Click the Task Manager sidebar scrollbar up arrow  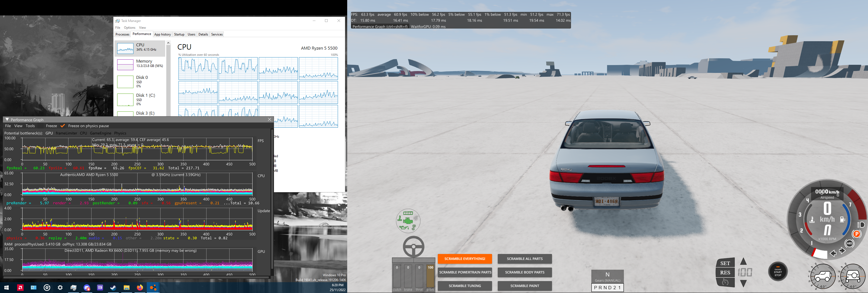point(168,43)
